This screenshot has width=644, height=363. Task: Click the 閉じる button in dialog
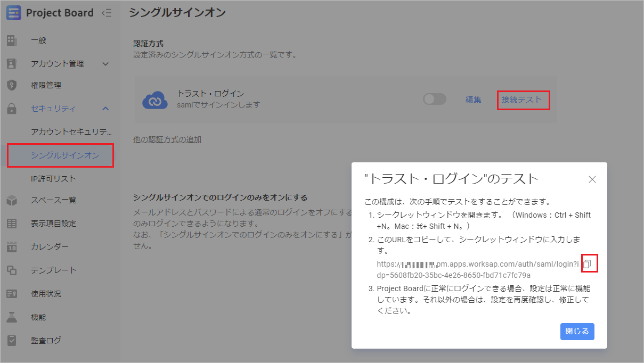tap(577, 331)
